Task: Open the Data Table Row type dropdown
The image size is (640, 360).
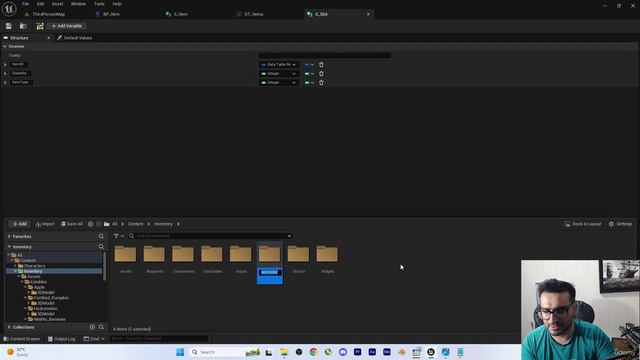Action: pyautogui.click(x=279, y=64)
